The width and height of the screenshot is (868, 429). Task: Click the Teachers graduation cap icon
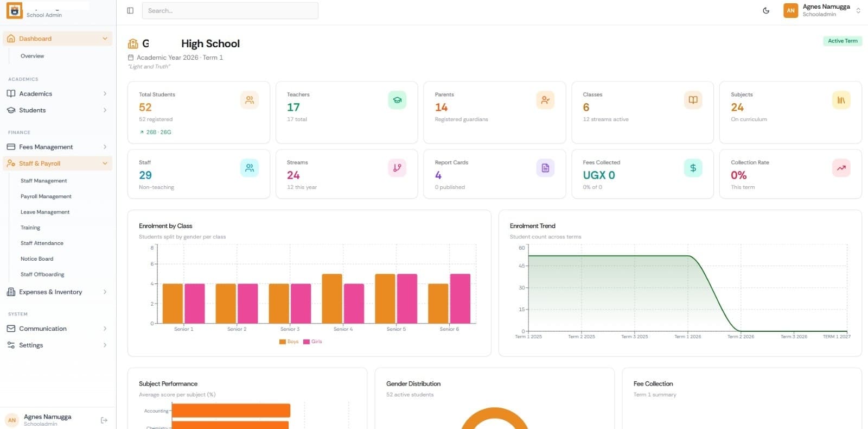tap(397, 100)
